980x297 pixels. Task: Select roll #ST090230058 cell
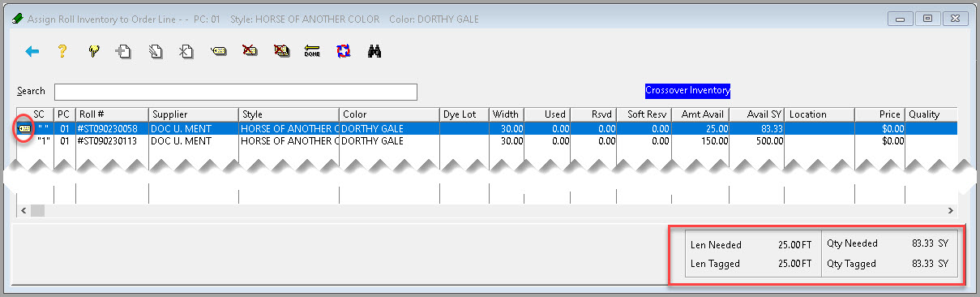click(x=112, y=128)
